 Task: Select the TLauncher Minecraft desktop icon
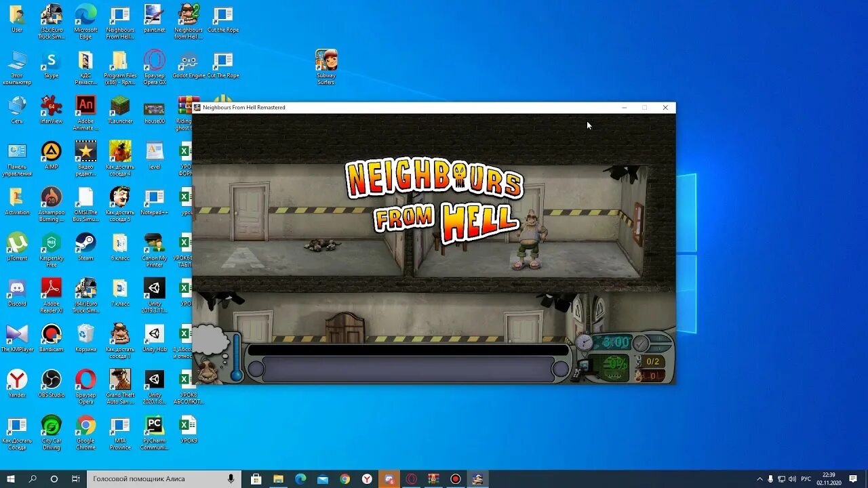pos(120,110)
